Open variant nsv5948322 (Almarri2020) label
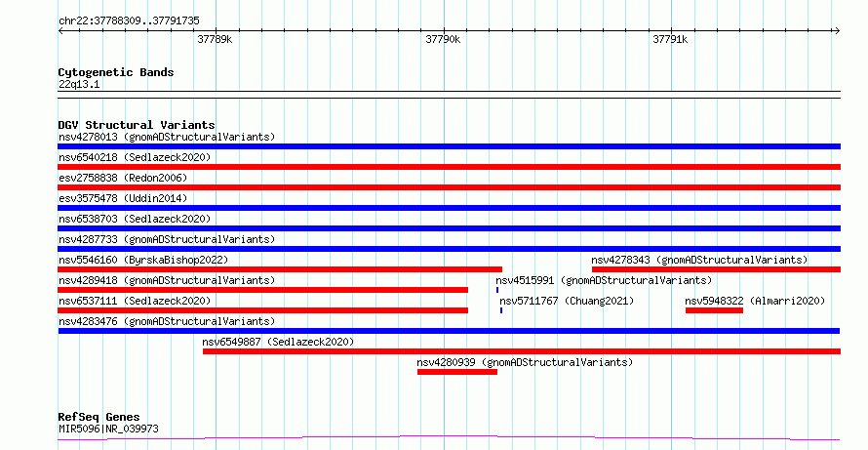868x450 pixels. 755,301
